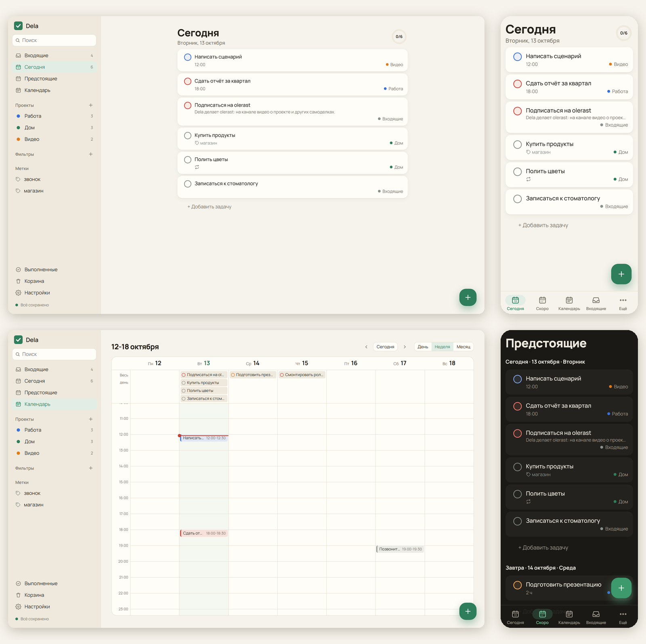Click Сегодня button in calendar header
The height and width of the screenshot is (644, 646).
pyautogui.click(x=385, y=347)
